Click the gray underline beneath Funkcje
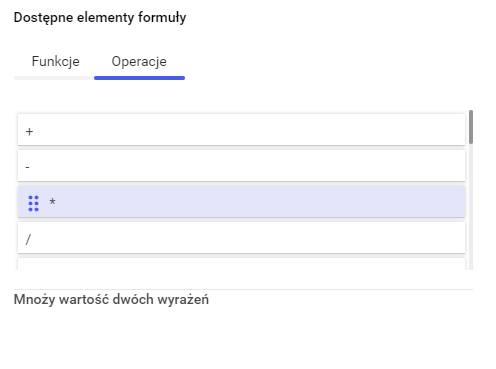Screen dimensions: 496x369 coord(54,78)
